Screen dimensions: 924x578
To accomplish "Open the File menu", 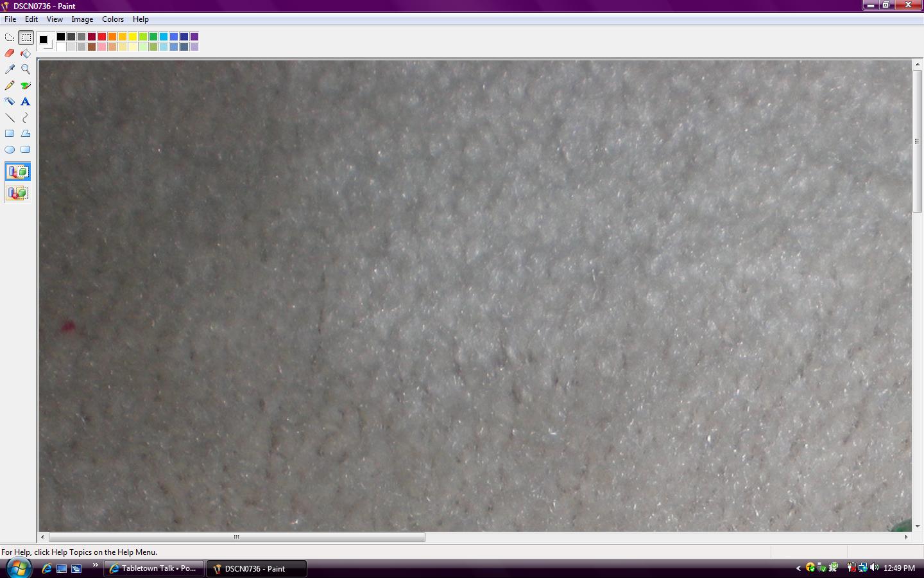I will tap(10, 19).
